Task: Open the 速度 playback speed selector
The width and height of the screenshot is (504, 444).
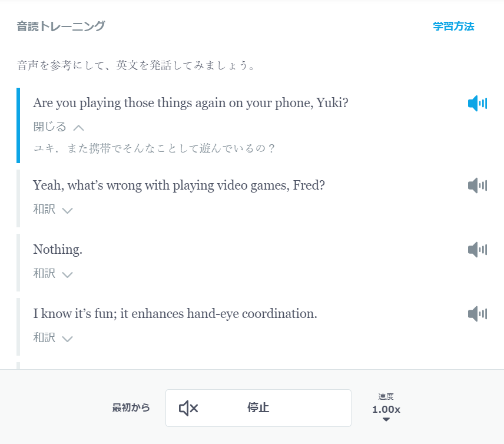Action: [386, 407]
